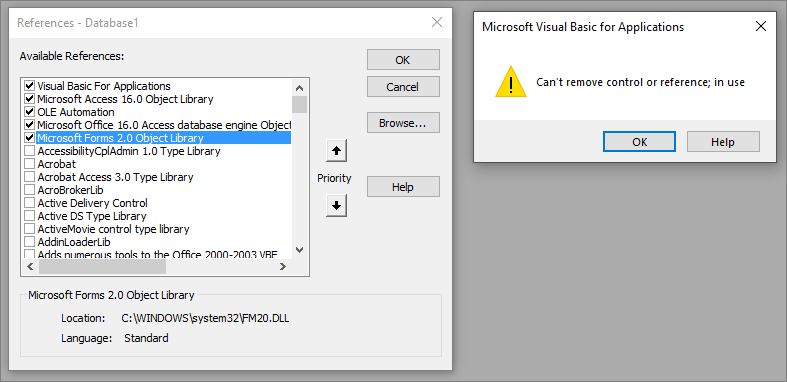Move reference down with Priority down arrow
The image size is (787, 382).
(x=336, y=205)
